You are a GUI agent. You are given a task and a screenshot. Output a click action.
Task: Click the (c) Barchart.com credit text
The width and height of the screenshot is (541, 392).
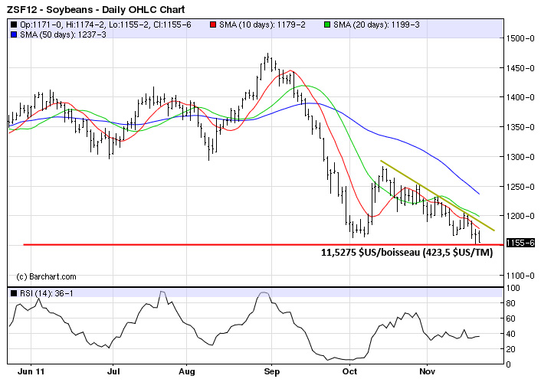[x=47, y=276]
